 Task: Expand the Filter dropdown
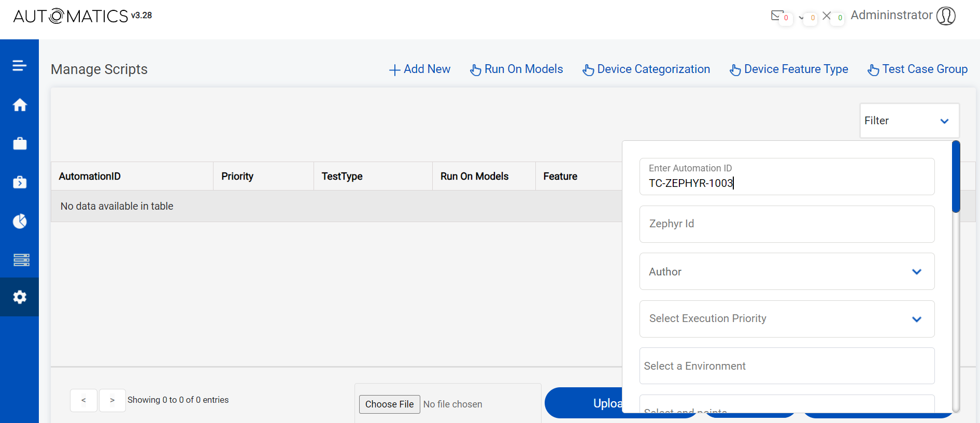click(x=909, y=121)
